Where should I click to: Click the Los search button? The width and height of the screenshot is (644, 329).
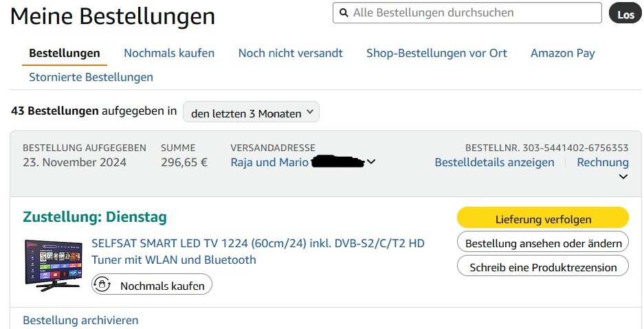[625, 13]
